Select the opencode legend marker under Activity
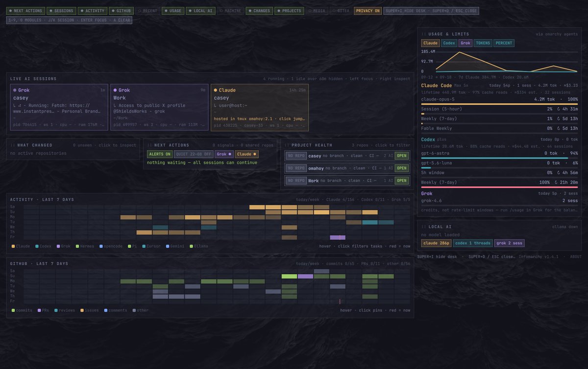This screenshot has height=369, width=588. pos(101,246)
